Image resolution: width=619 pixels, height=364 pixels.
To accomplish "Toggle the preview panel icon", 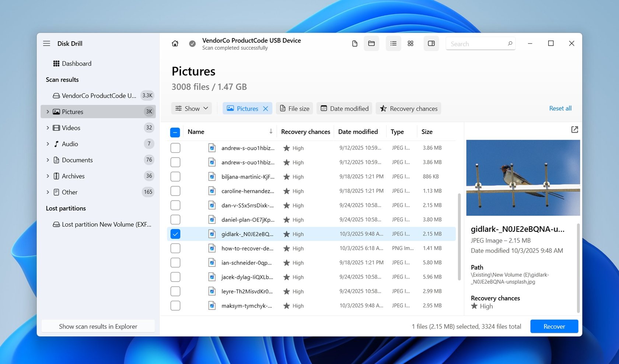I will click(431, 43).
